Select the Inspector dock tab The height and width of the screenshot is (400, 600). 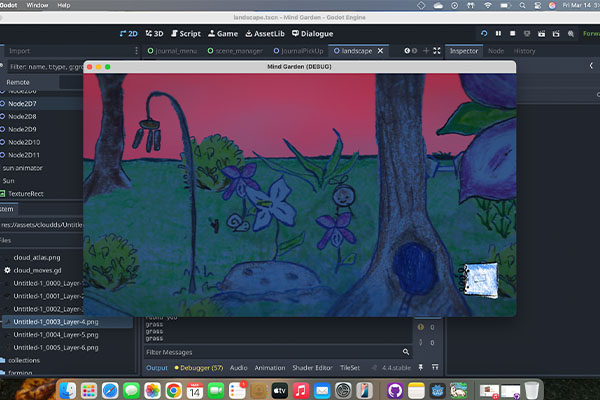[x=464, y=51]
